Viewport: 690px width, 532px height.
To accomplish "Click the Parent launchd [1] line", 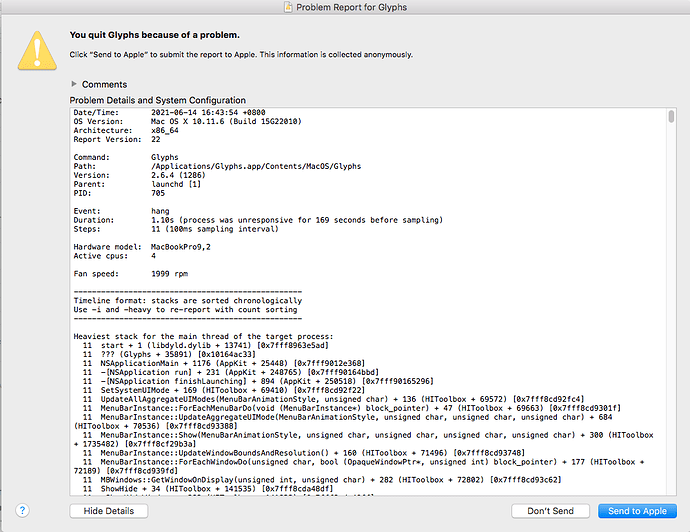I will 137,184.
